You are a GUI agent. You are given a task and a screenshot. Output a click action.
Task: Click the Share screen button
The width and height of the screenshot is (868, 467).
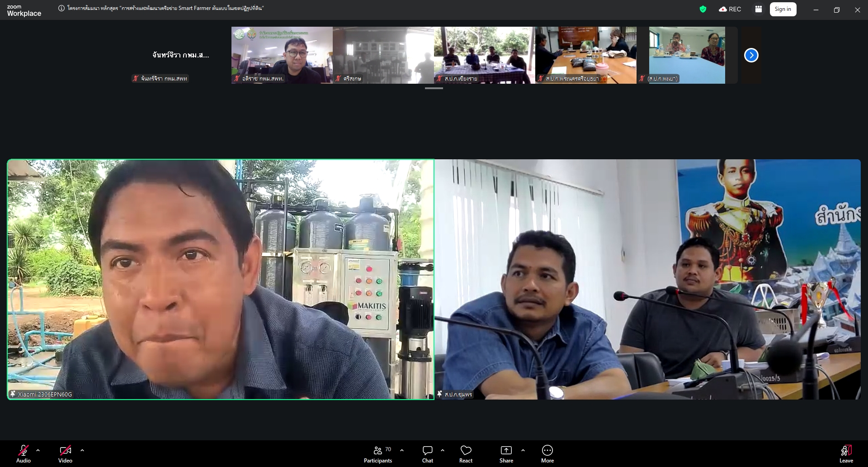[506, 454]
